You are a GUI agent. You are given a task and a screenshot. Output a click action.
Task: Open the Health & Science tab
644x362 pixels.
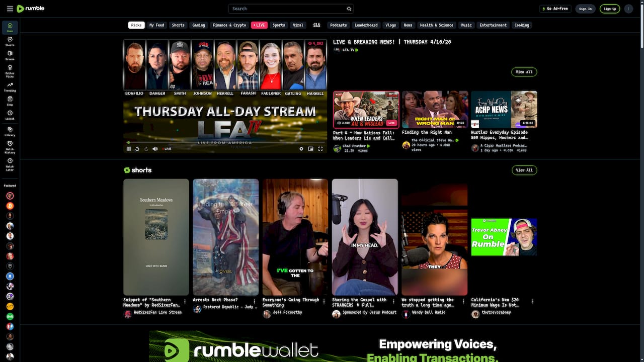(x=437, y=25)
